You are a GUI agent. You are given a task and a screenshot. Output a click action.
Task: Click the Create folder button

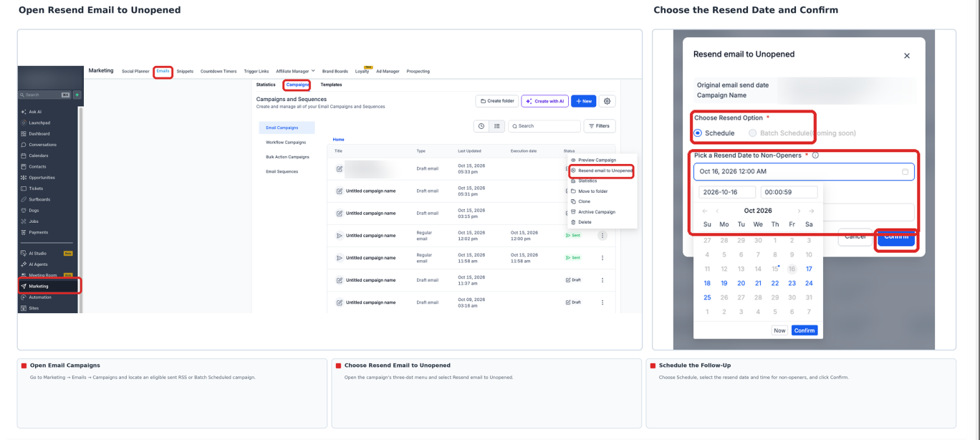click(496, 102)
